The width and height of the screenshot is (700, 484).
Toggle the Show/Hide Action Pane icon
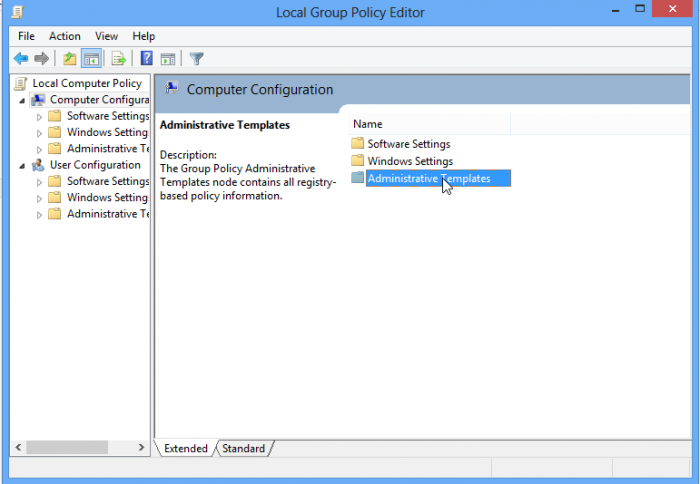point(168,58)
